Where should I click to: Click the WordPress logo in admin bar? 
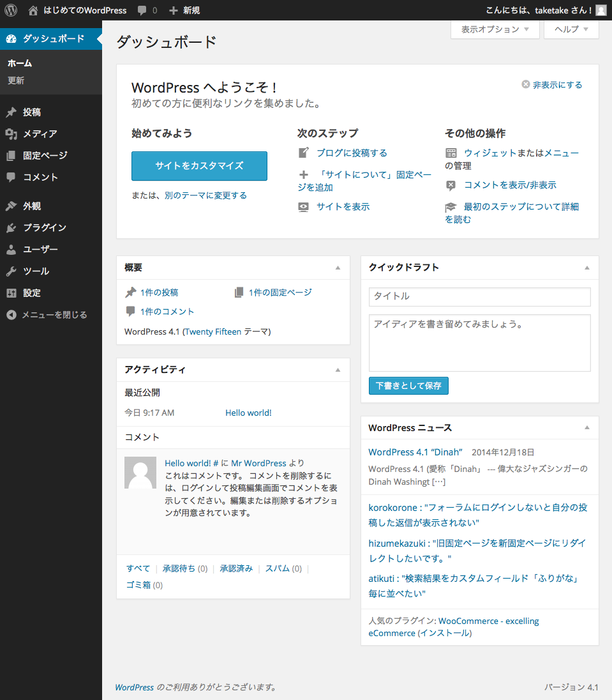(x=11, y=10)
